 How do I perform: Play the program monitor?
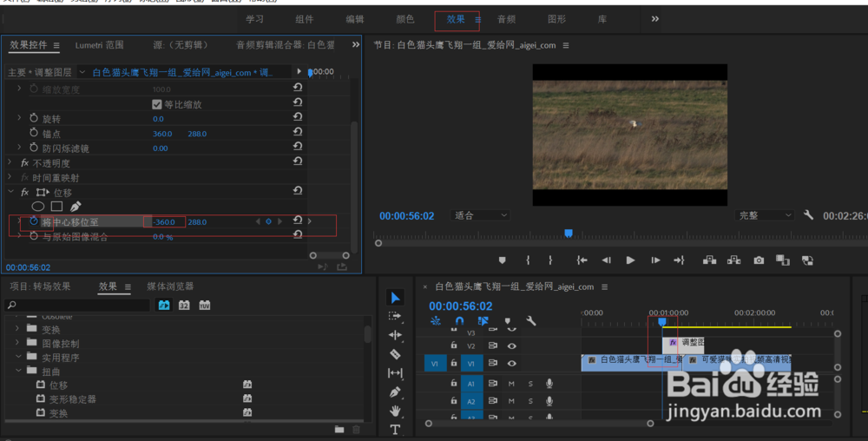coord(630,260)
